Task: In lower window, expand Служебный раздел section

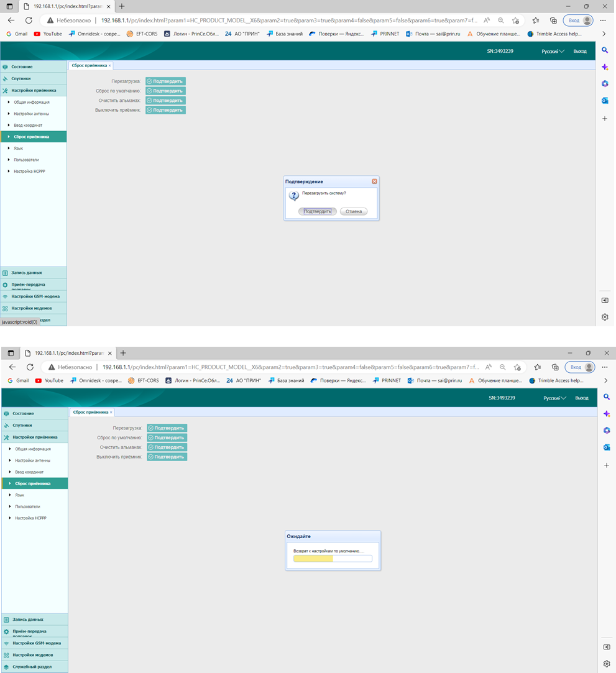Action: [35, 667]
